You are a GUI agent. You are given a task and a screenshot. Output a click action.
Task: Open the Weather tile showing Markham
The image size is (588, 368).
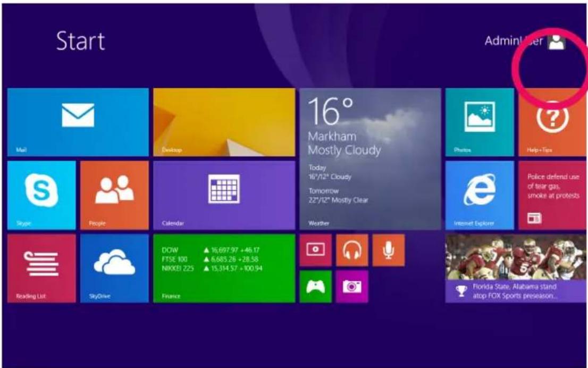370,159
